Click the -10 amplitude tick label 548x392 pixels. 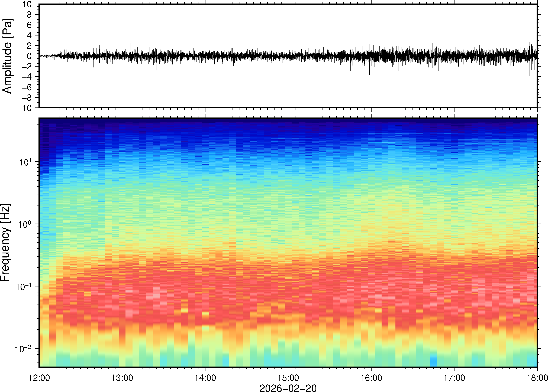pos(25,108)
